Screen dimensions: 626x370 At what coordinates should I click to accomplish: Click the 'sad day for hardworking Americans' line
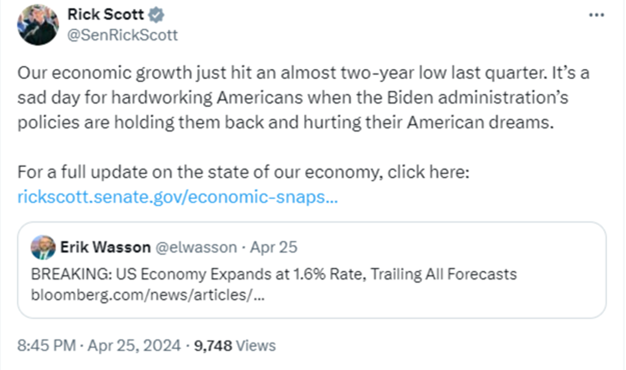(293, 97)
